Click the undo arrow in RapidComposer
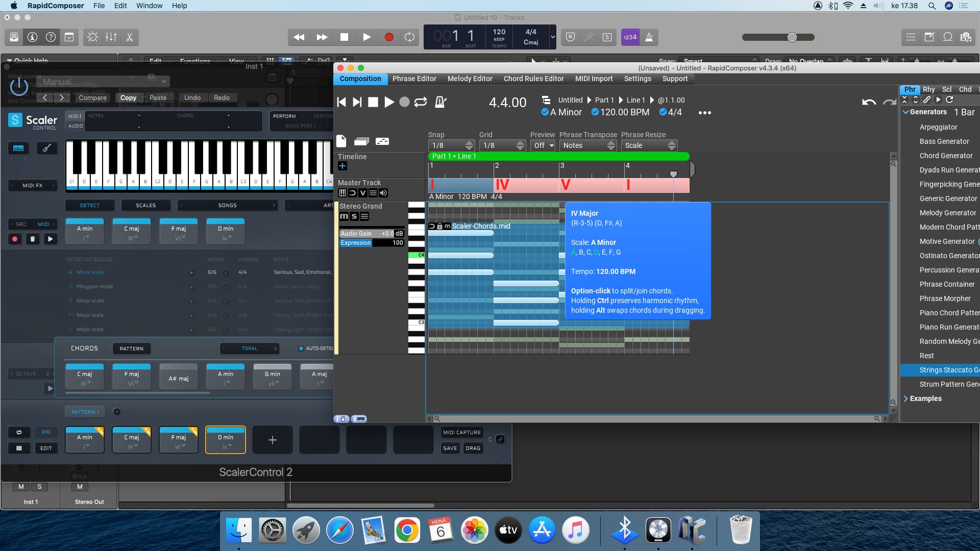Screen dimensions: 980x551 click(869, 102)
